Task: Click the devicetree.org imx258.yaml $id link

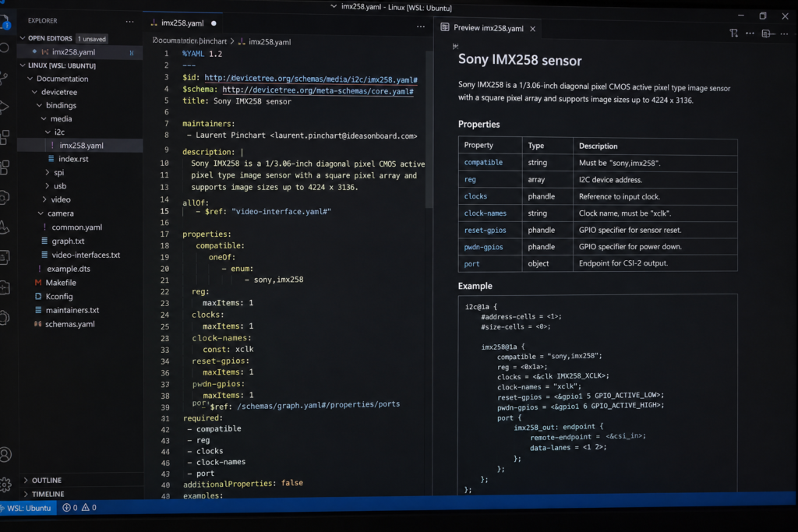Action: point(311,79)
